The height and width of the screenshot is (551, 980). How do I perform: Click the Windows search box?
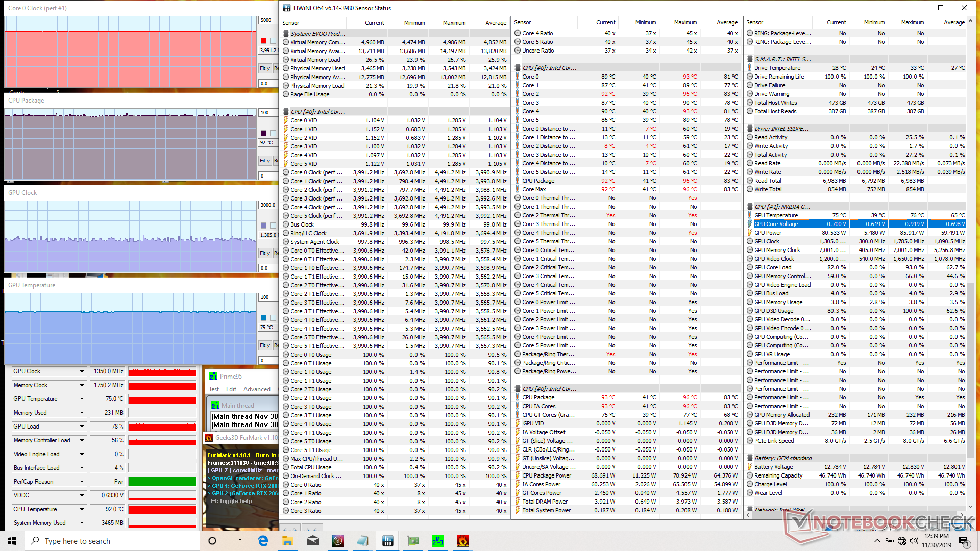(112, 541)
